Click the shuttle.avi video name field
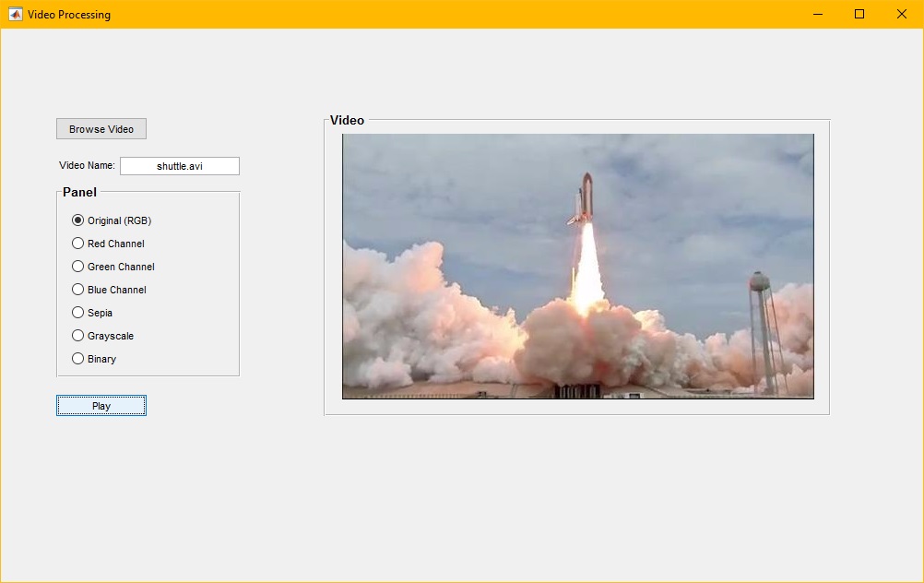The width and height of the screenshot is (924, 583). 180,166
